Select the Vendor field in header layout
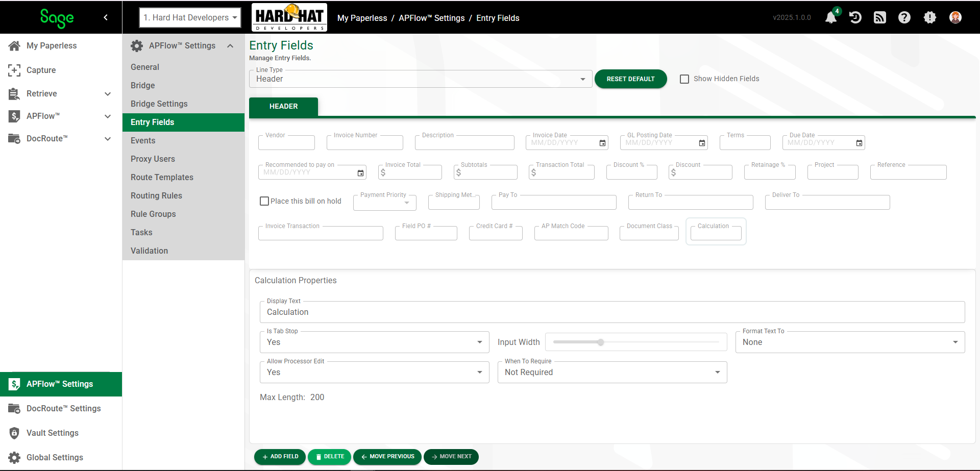The image size is (980, 471). [x=286, y=142]
